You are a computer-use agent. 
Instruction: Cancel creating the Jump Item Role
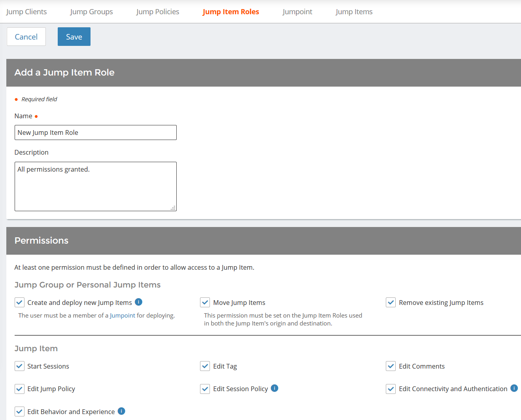click(x=26, y=36)
